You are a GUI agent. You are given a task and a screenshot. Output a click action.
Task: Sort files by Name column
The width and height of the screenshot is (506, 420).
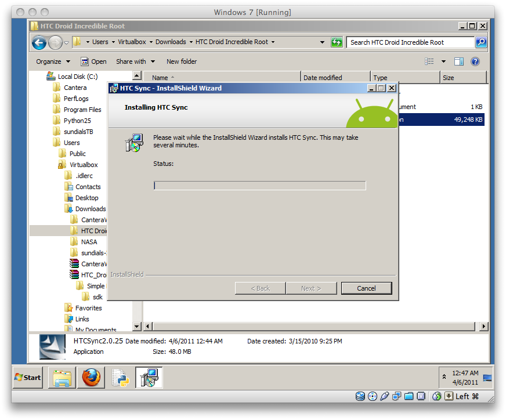pos(222,78)
